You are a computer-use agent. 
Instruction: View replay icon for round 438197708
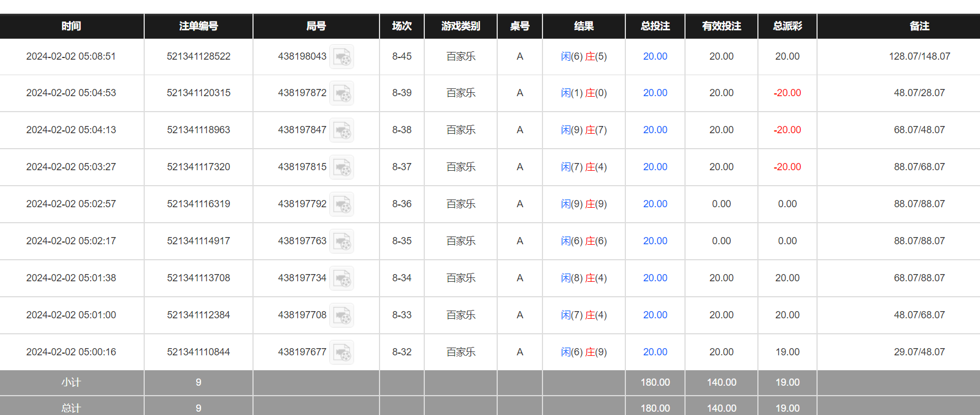pos(342,316)
